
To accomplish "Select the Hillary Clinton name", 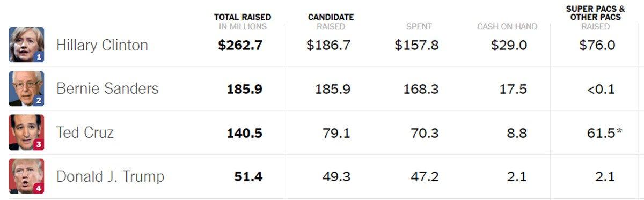I will 102,45.
